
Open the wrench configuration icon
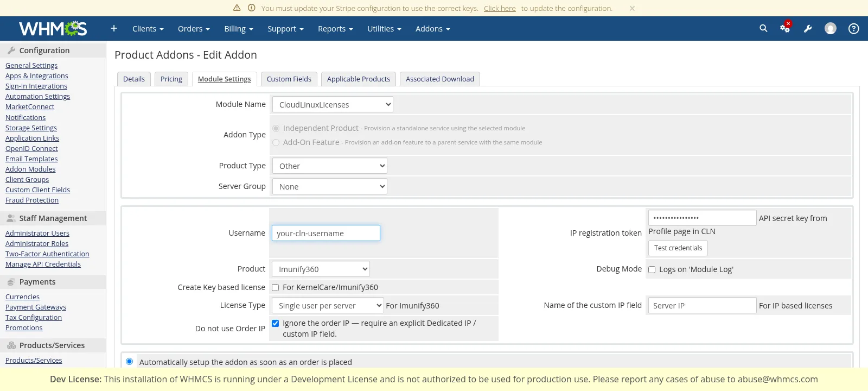(x=808, y=29)
